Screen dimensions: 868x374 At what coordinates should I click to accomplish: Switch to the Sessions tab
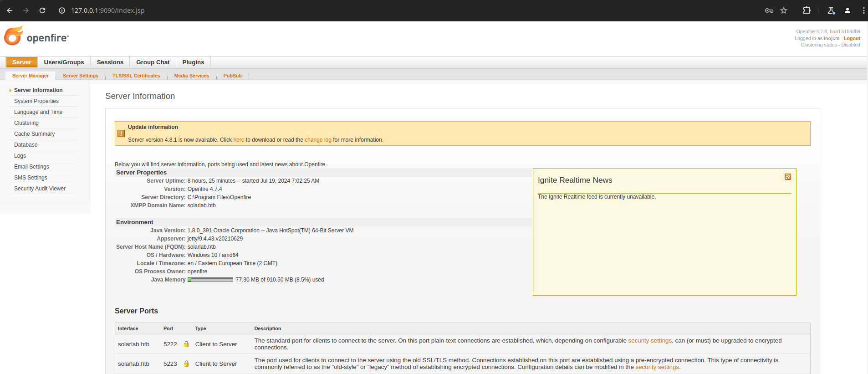(x=110, y=62)
